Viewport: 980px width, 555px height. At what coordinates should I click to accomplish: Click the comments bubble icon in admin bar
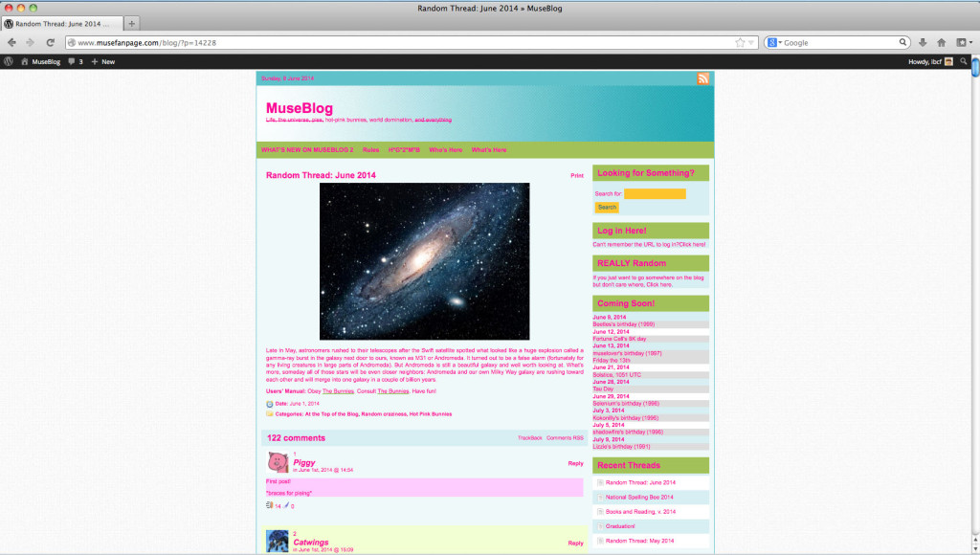tap(72, 61)
